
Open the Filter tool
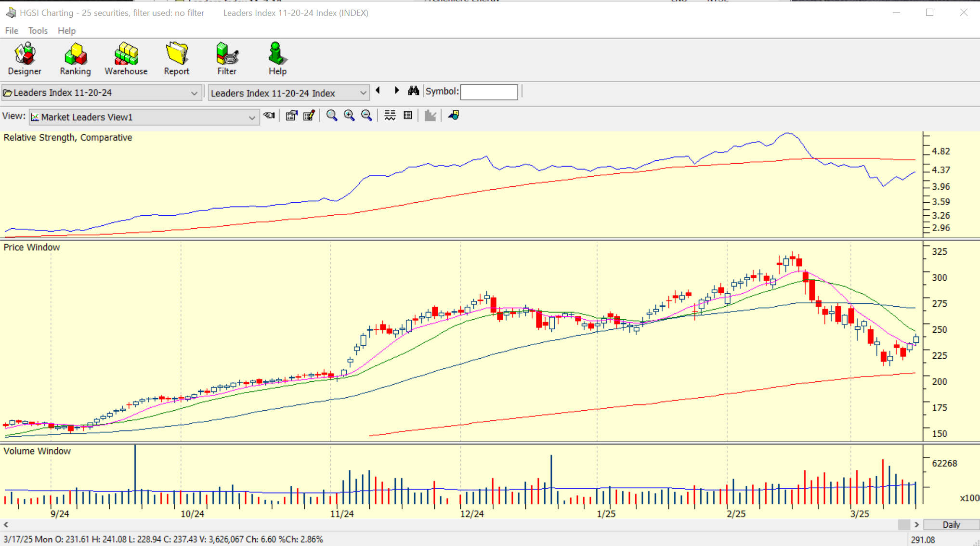click(x=227, y=59)
